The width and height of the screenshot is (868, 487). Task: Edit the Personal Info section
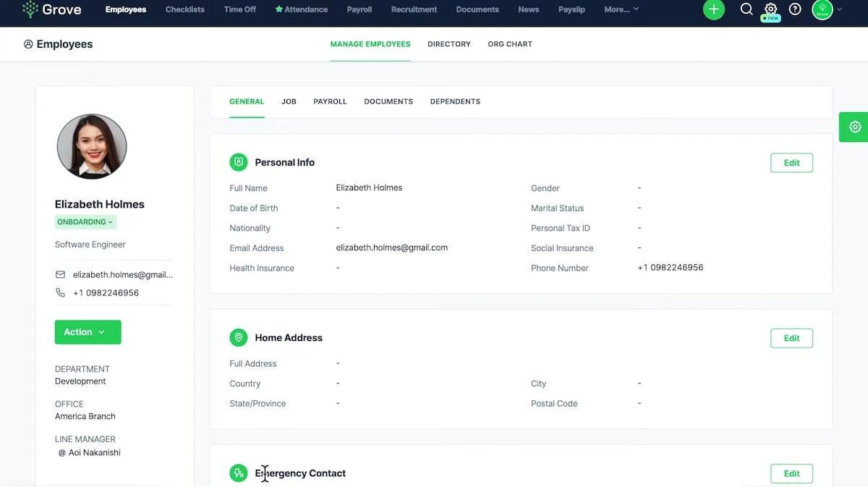(791, 163)
